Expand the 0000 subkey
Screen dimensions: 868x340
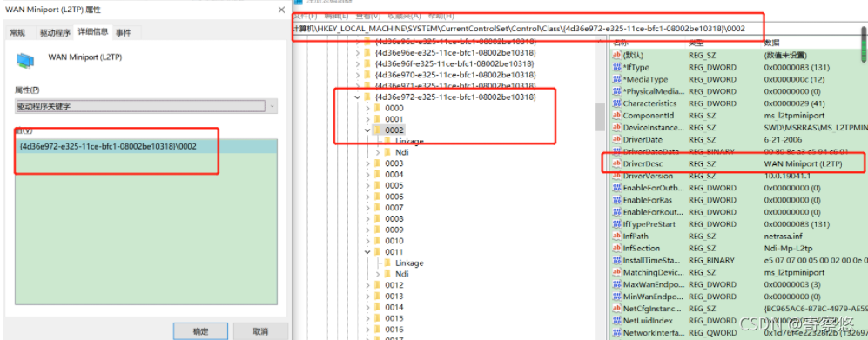pos(368,109)
